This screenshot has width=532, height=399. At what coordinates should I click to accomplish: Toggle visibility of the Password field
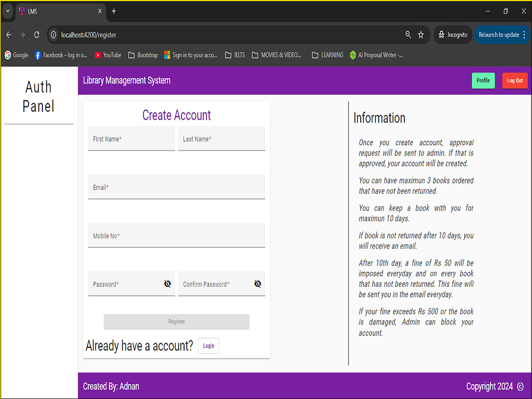pyautogui.click(x=167, y=284)
